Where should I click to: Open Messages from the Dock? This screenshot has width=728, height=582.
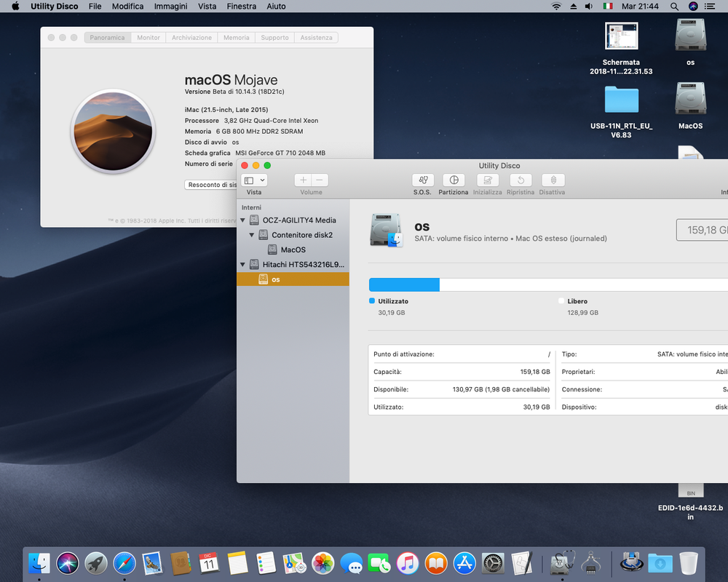click(x=352, y=563)
